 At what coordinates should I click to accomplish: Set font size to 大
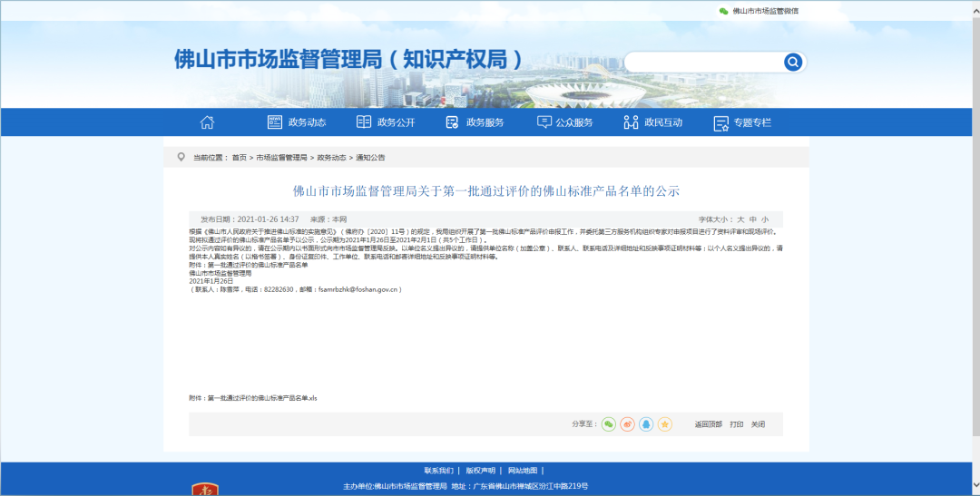(x=740, y=219)
